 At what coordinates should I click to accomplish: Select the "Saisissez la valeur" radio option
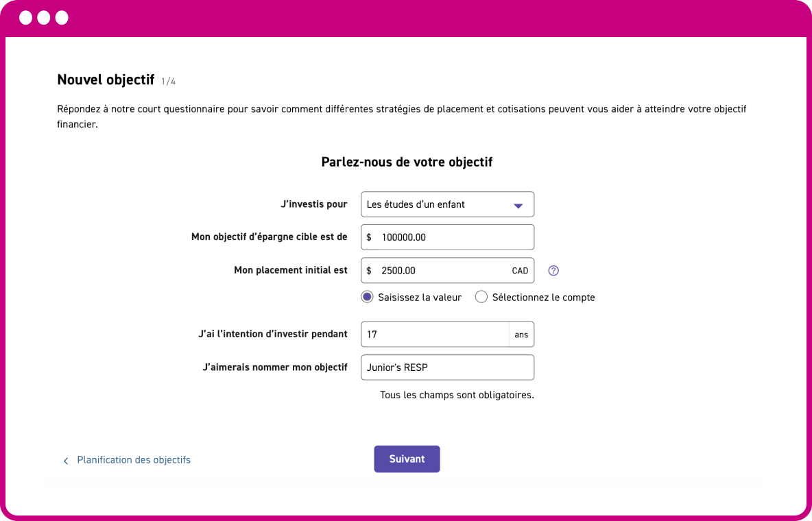click(x=367, y=298)
